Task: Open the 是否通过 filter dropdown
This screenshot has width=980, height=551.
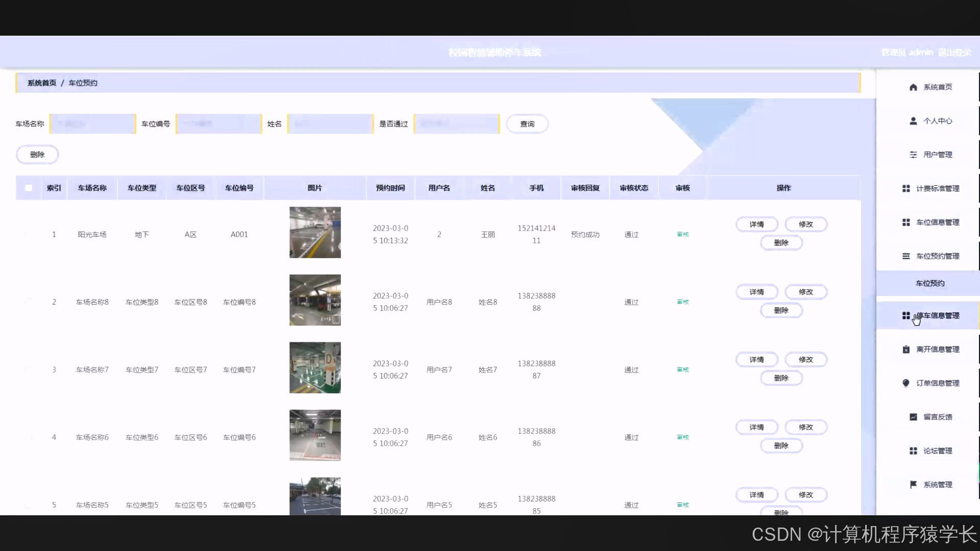Action: pyautogui.click(x=457, y=124)
